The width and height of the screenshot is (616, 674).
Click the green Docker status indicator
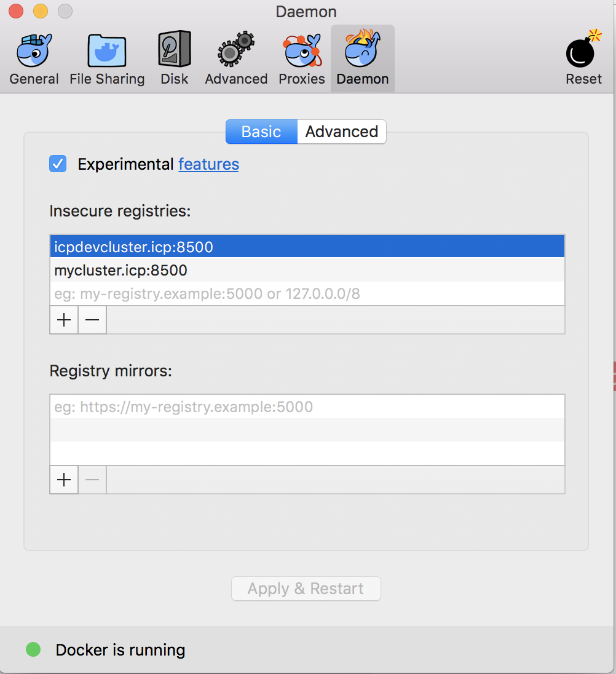coord(33,649)
